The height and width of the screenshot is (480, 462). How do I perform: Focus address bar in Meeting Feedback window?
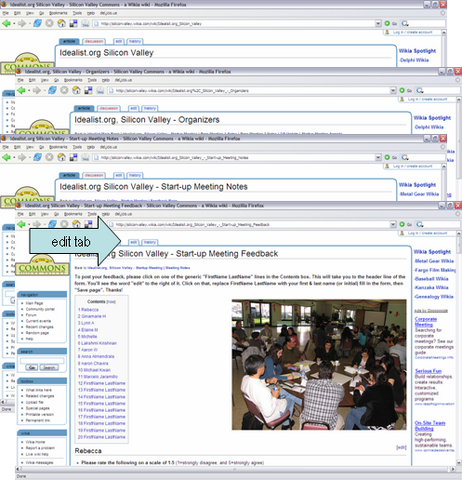tap(249, 224)
